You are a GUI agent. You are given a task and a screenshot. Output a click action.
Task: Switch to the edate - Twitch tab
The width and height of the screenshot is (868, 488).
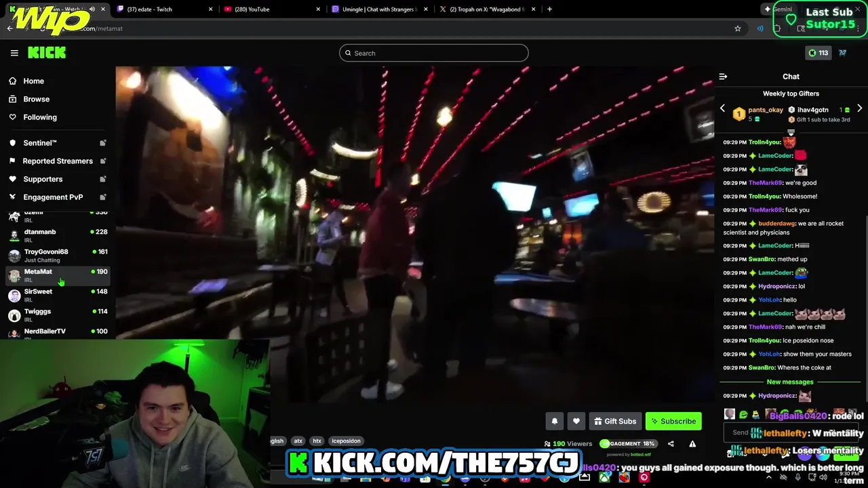click(x=164, y=9)
